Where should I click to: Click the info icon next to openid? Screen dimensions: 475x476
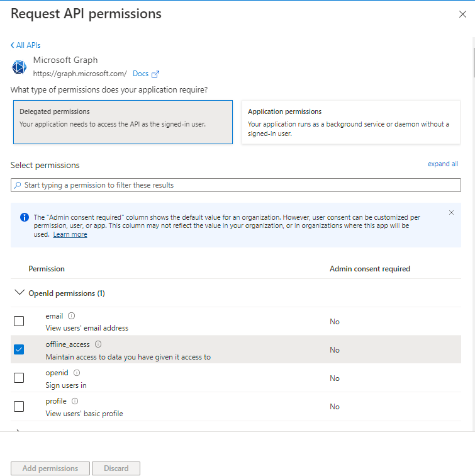pyautogui.click(x=77, y=373)
